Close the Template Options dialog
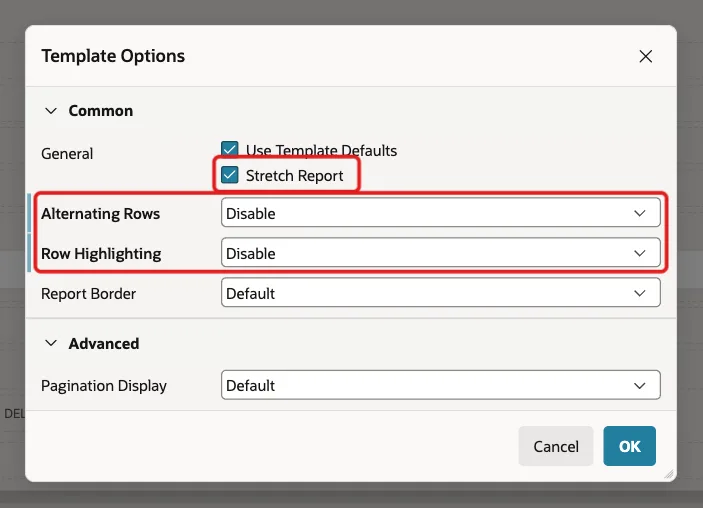This screenshot has height=508, width=703. click(646, 56)
